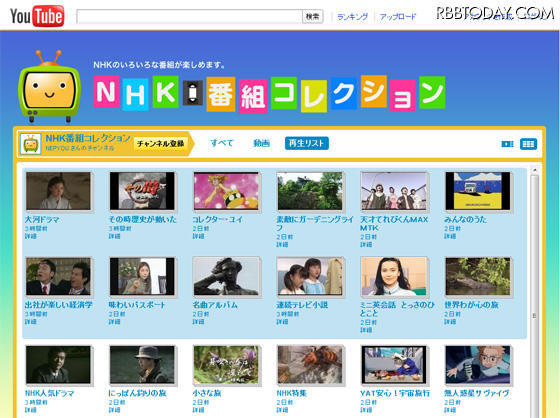Viewport: 560px width, 418px height.
Task: Click the チャンネル登録 subscribe button
Action: [160, 144]
